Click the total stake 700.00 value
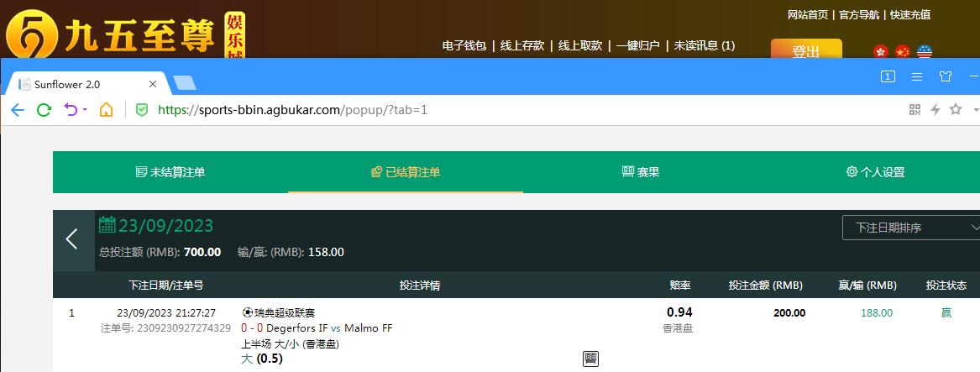Viewport: 980px width, 372px height. (x=202, y=252)
